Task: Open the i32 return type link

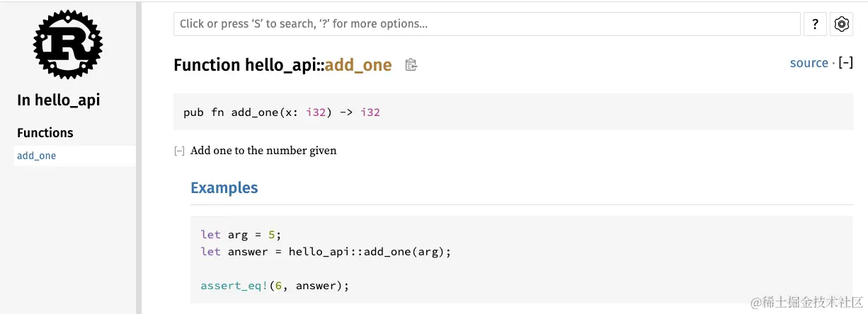Action: (370, 112)
